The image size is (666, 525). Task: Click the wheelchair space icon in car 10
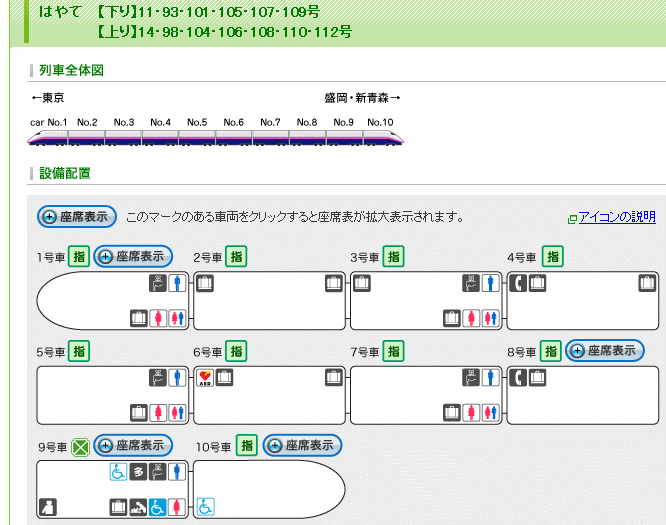click(x=206, y=507)
